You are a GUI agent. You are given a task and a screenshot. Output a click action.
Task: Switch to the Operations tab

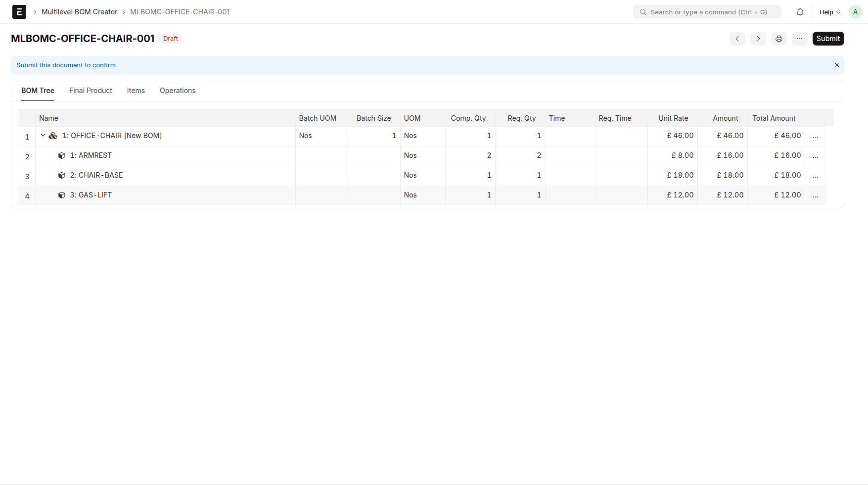pyautogui.click(x=178, y=91)
